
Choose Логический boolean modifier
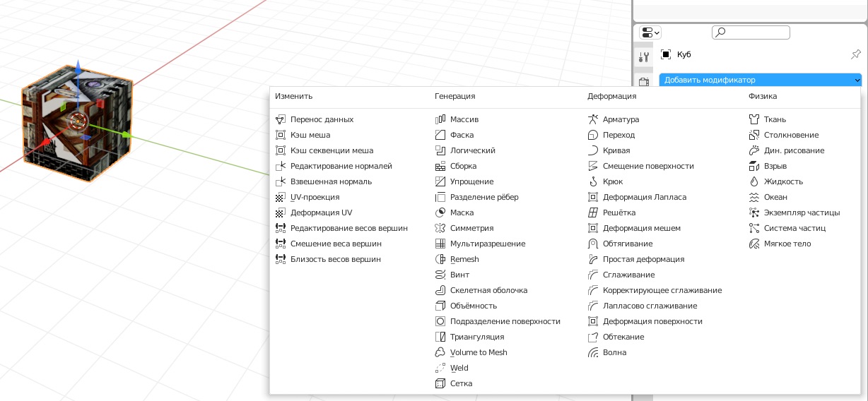click(x=465, y=150)
